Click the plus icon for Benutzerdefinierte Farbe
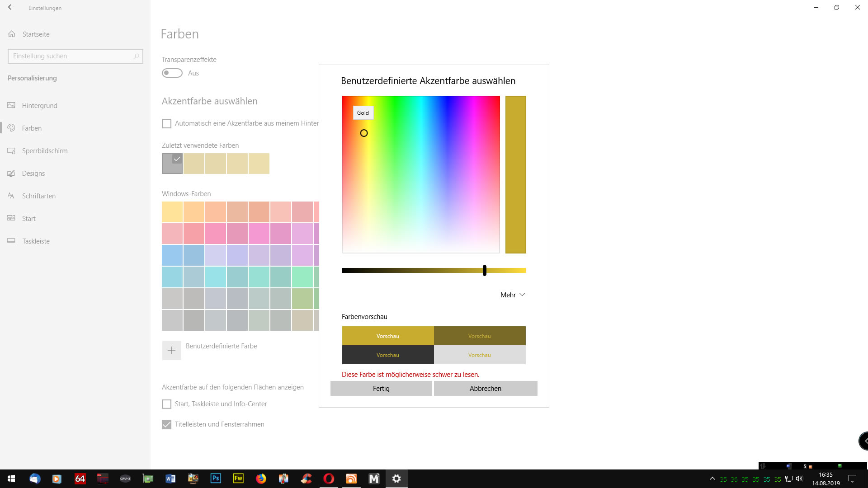The height and width of the screenshot is (488, 868). 172,351
